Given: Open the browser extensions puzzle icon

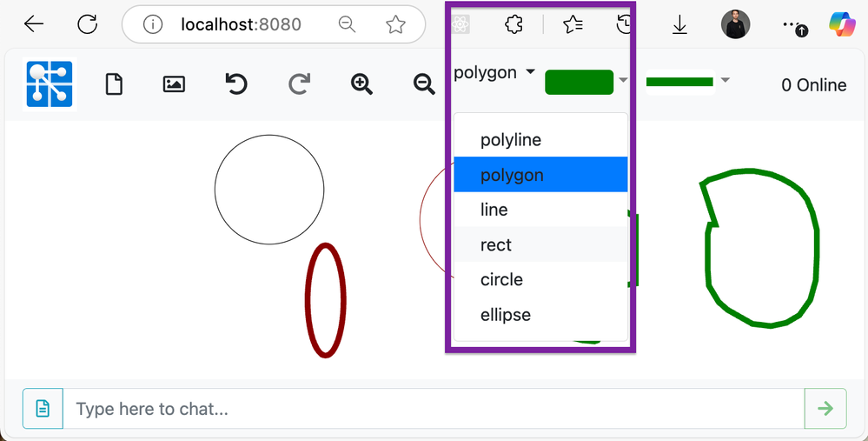Looking at the screenshot, I should tap(514, 24).
